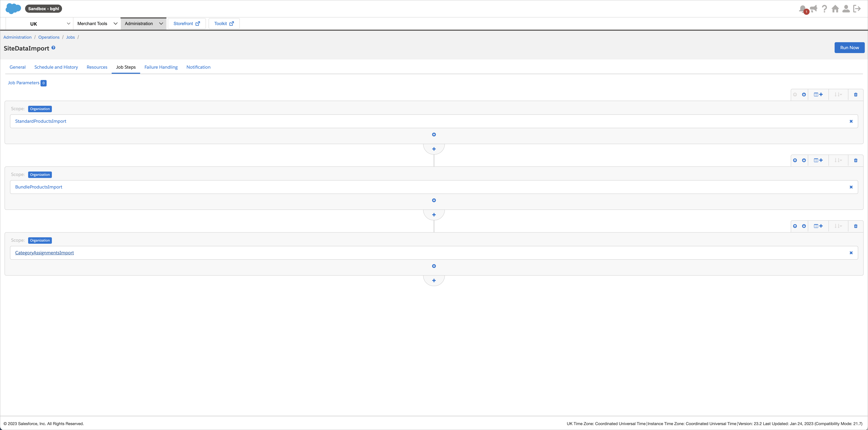Viewport: 868px width, 430px height.
Task: Move CategoryAssignmentsImport flow up
Action: 795,226
